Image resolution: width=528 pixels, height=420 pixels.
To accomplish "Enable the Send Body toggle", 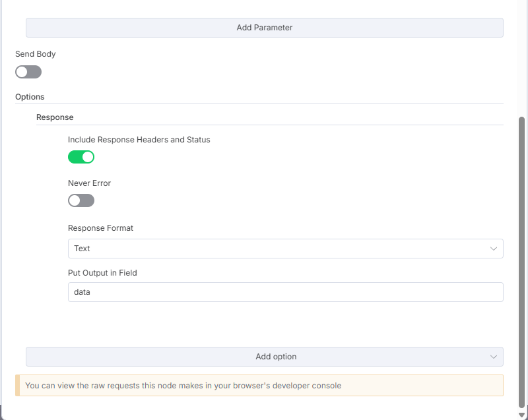I will [28, 72].
